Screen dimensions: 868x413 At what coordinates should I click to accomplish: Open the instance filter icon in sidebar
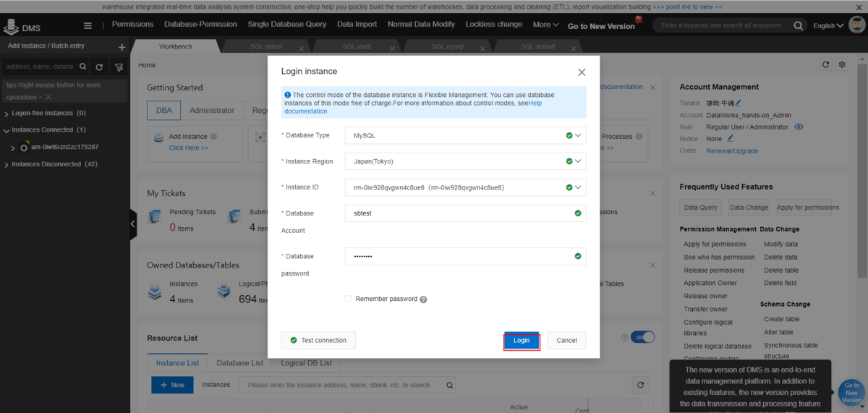pos(119,67)
